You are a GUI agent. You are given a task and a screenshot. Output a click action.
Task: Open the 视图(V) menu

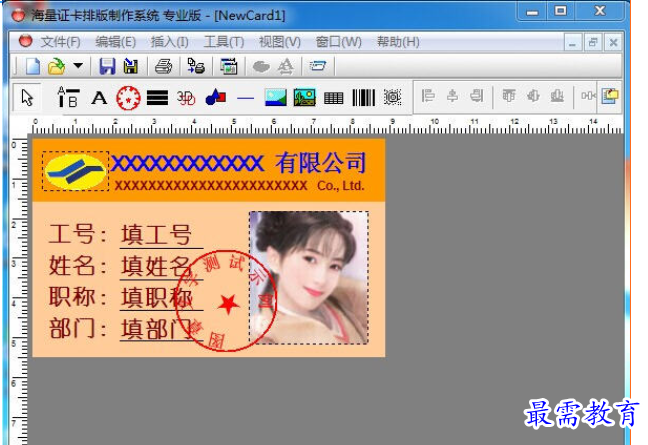point(280,42)
